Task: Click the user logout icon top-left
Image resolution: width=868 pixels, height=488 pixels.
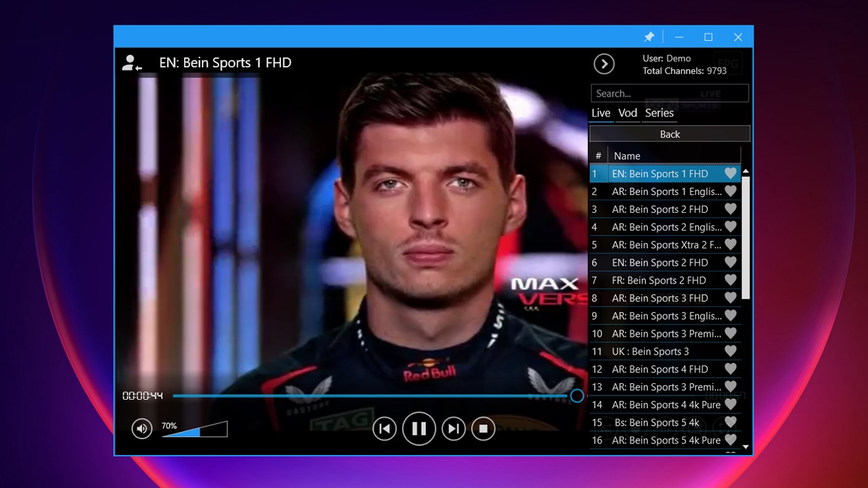Action: click(132, 62)
